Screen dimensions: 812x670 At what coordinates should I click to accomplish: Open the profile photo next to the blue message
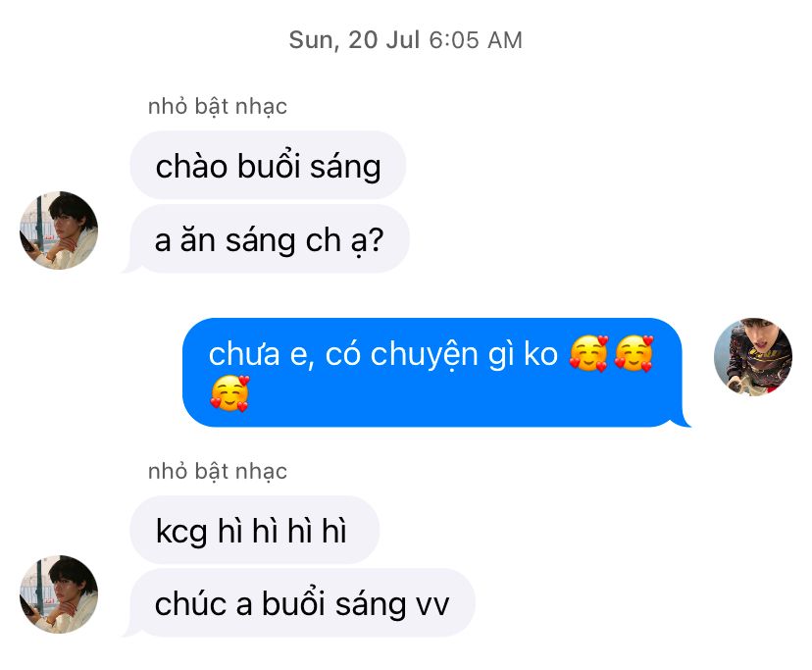[753, 357]
